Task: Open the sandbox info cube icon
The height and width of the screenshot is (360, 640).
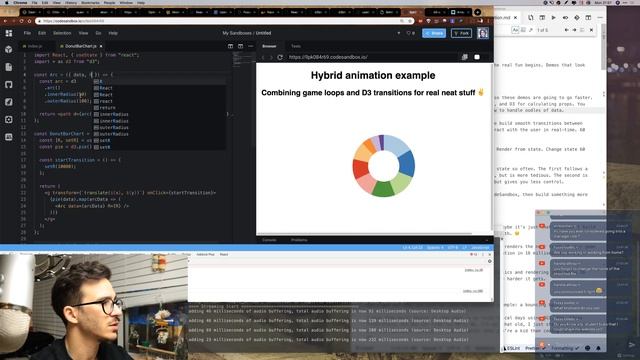Action: [9, 49]
